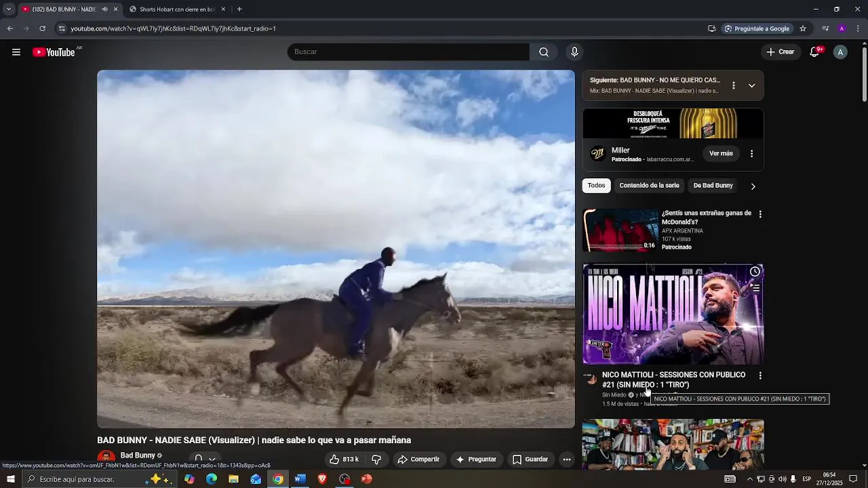
Task: Click the Chrome address bar URL
Action: click(x=173, y=28)
